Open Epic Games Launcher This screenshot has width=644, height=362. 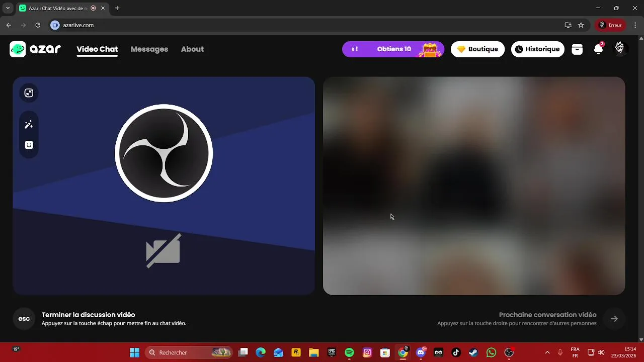point(332,352)
